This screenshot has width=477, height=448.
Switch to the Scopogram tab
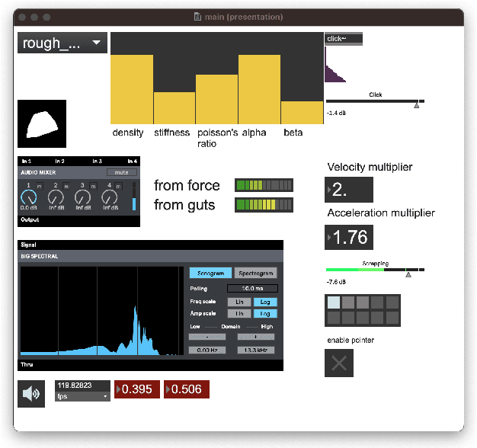(210, 273)
